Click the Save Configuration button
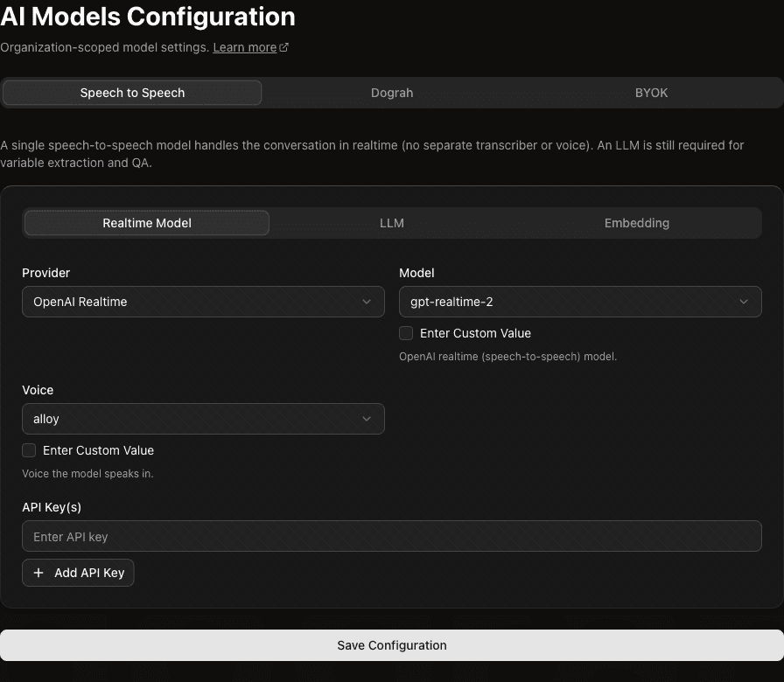The height and width of the screenshot is (682, 784). point(391,645)
